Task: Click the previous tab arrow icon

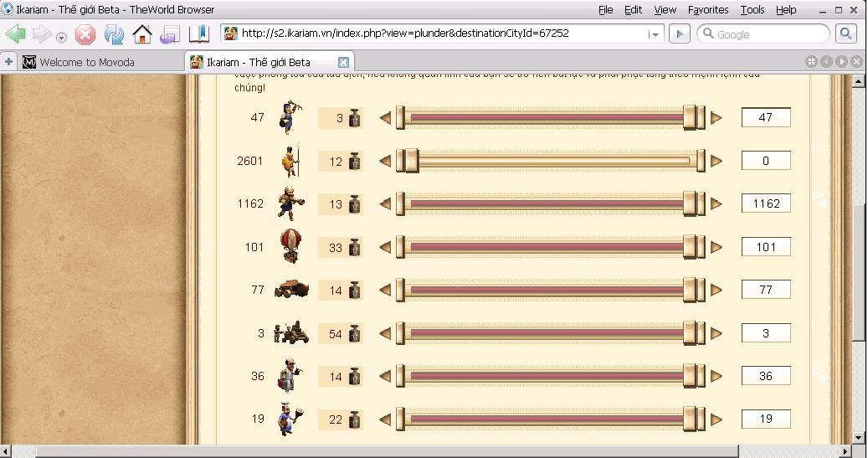Action: tap(826, 61)
